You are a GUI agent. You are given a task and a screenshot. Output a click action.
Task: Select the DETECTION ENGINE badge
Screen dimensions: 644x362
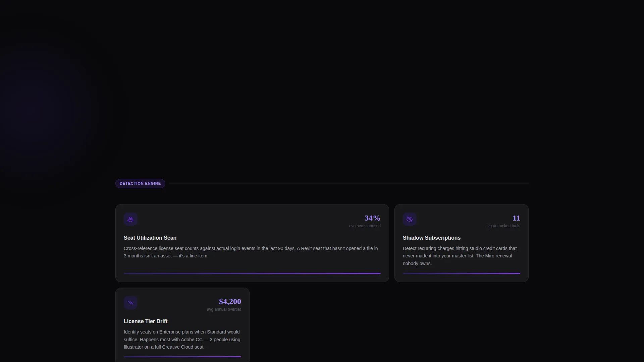(140, 183)
